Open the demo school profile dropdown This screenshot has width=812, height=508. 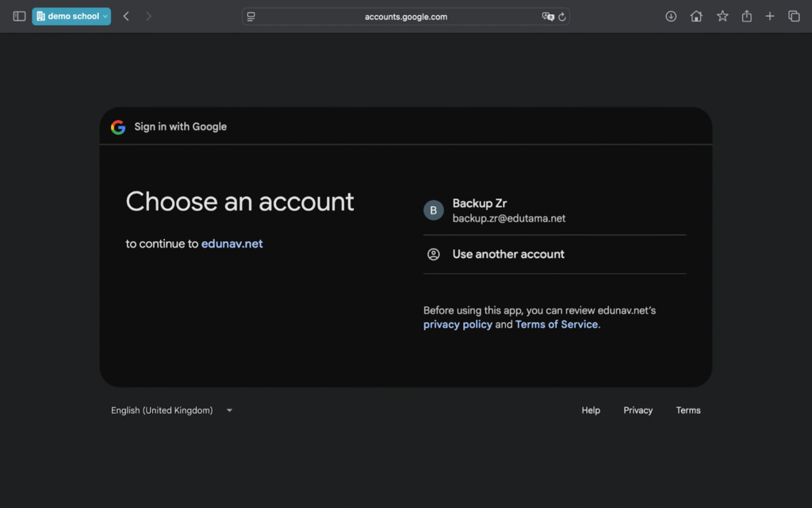click(71, 16)
